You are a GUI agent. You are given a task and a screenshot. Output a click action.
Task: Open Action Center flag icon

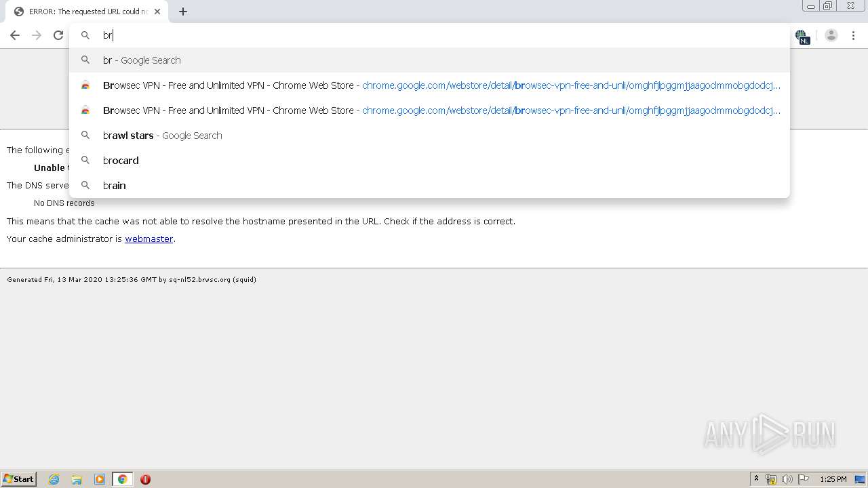coord(804,479)
